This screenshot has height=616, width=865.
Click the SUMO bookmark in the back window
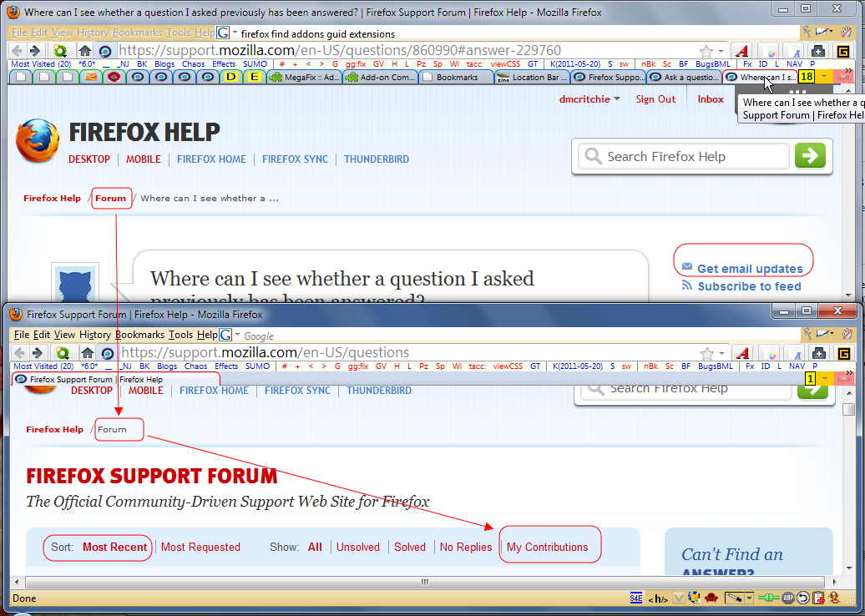[x=255, y=64]
